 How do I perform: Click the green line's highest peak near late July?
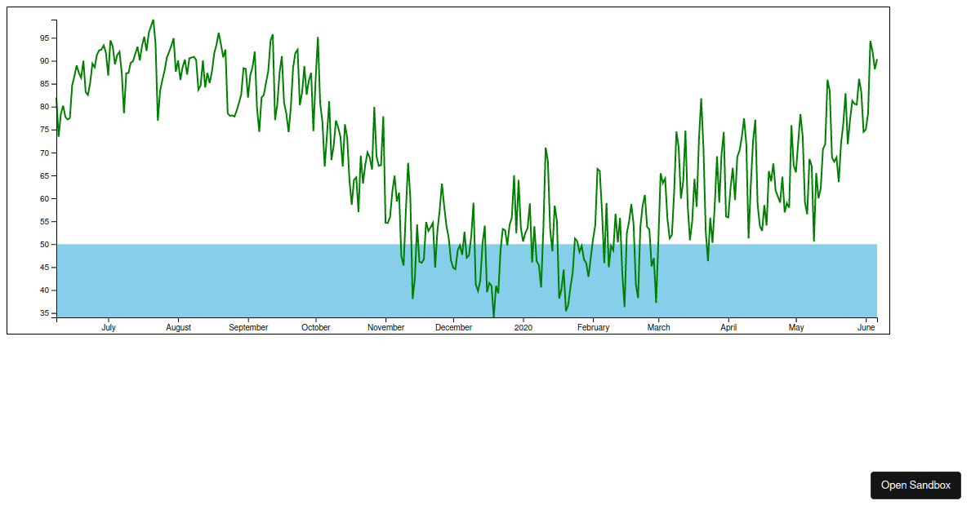[x=153, y=20]
